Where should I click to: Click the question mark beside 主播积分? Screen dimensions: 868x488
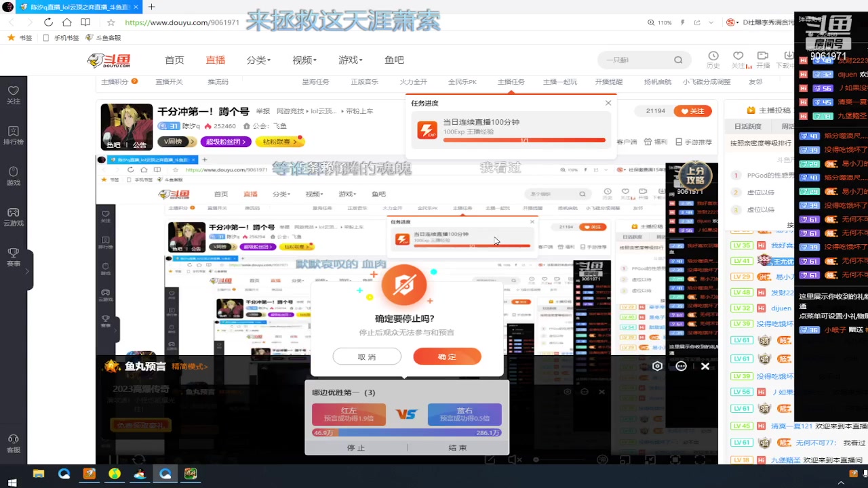click(x=134, y=81)
